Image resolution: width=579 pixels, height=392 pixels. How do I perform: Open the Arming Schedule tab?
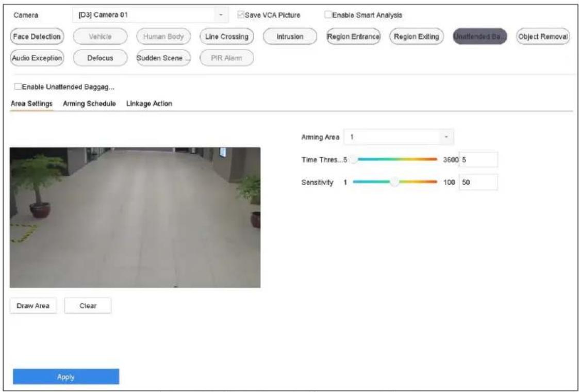[89, 104]
